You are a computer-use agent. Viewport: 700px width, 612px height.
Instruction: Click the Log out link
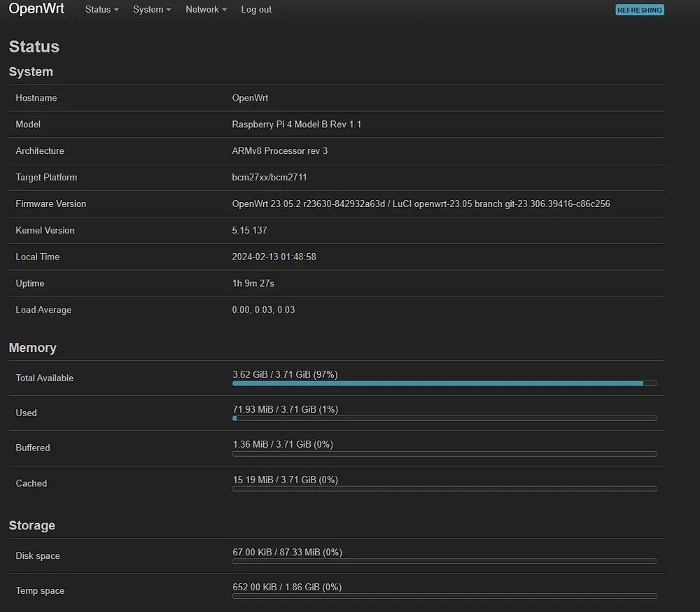[256, 9]
